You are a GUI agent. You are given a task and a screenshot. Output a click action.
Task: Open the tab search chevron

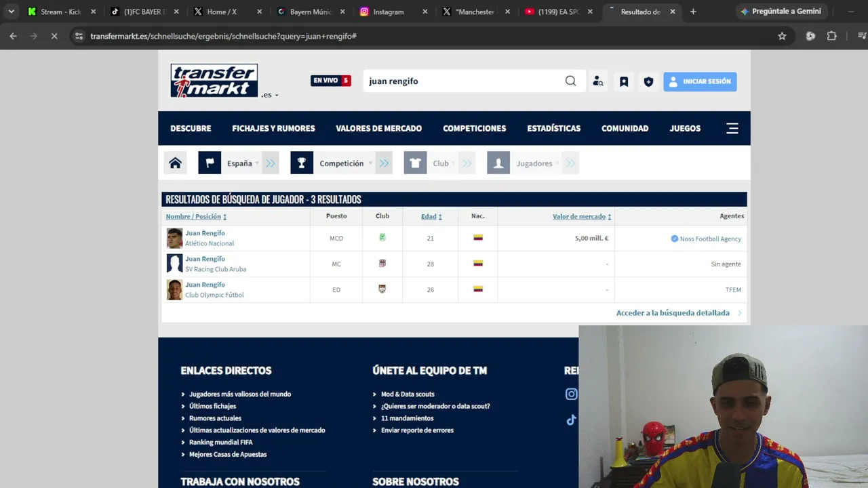point(11,12)
